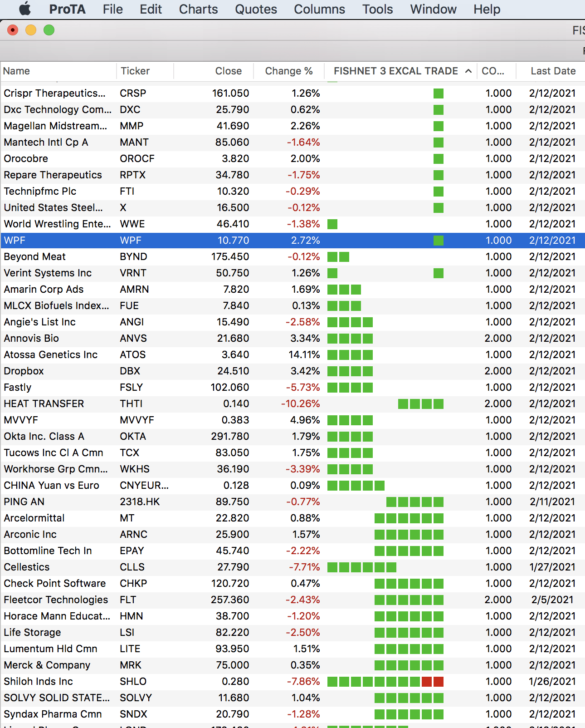The width and height of the screenshot is (585, 728).
Task: Open the Quotes menu
Action: point(256,9)
